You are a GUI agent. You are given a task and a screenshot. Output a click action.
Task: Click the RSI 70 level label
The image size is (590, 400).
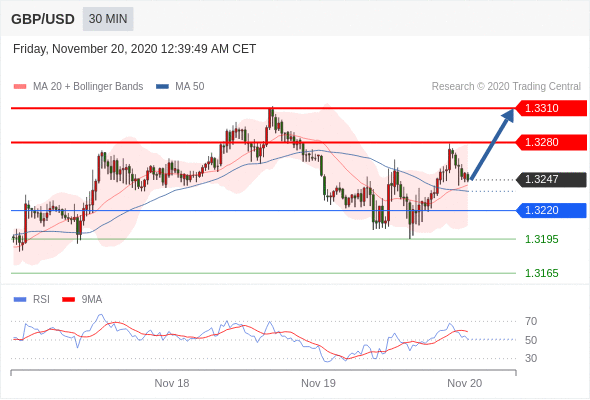pyautogui.click(x=531, y=321)
